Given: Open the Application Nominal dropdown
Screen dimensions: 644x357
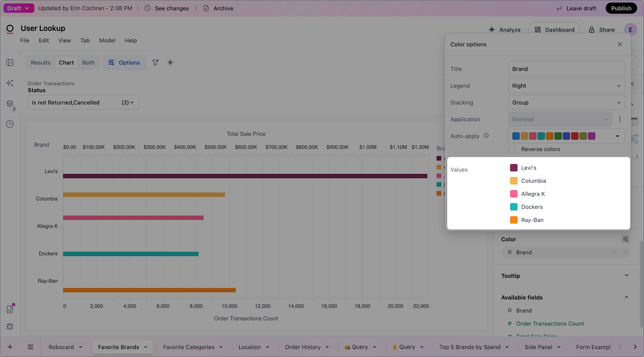Looking at the screenshot, I should [560, 119].
